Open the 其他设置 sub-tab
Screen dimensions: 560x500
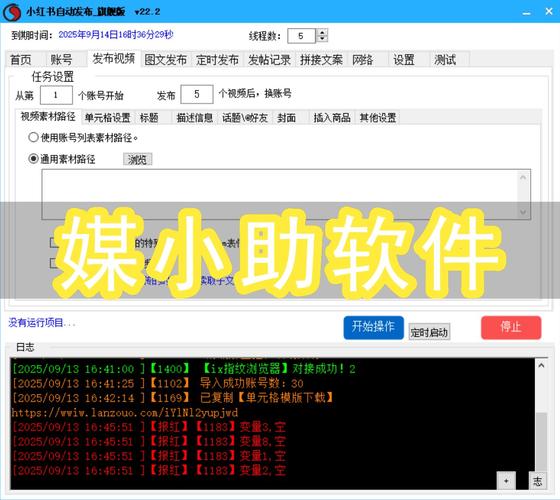click(x=378, y=118)
